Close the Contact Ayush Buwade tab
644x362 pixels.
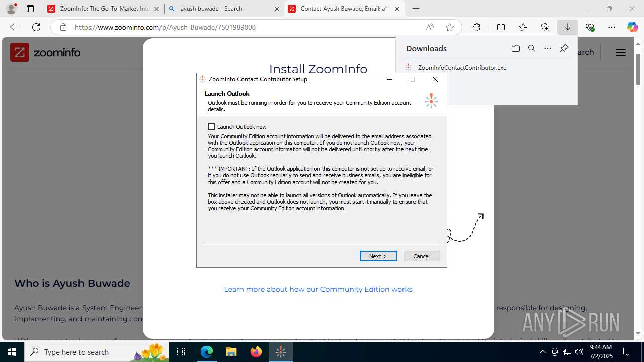[397, 9]
